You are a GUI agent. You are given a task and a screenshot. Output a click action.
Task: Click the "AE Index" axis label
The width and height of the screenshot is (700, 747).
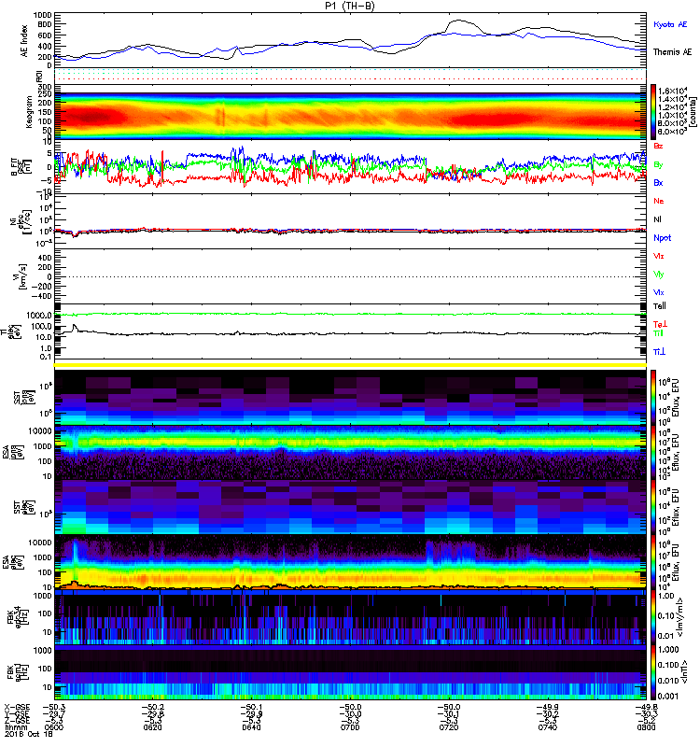click(x=24, y=41)
